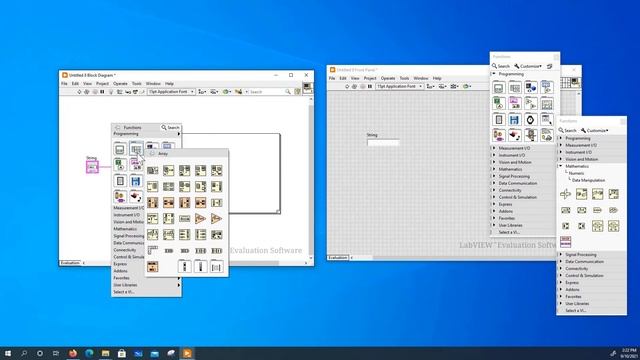Viewport: 640px width, 360px height.
Task: Open Project menu in Front Panel window
Action: pos(370,78)
